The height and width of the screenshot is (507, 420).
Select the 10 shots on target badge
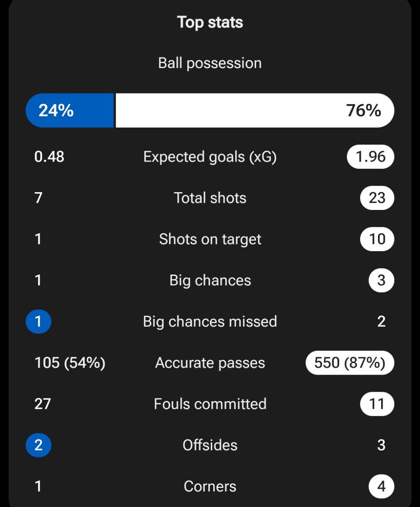[x=377, y=239]
